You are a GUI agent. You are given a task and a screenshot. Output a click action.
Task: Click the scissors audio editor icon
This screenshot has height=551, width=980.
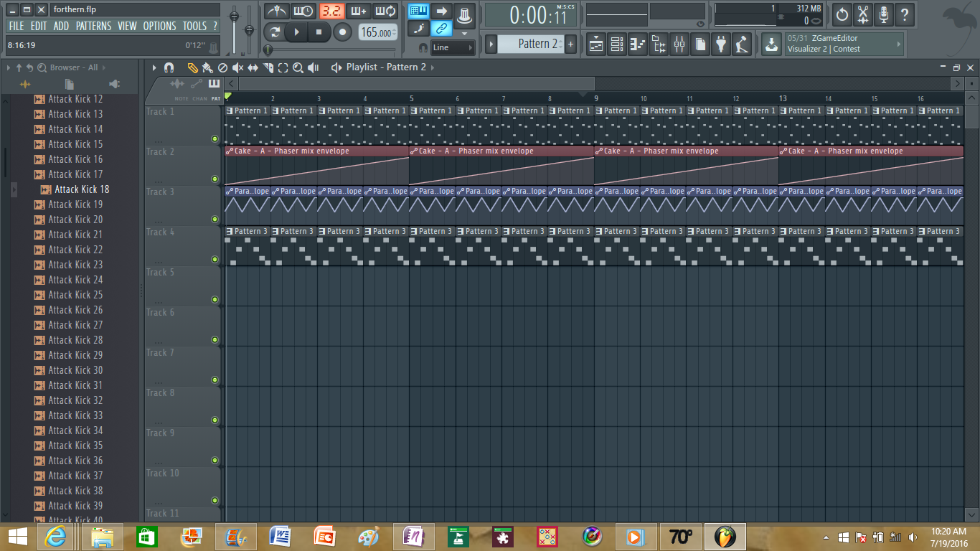click(x=863, y=14)
